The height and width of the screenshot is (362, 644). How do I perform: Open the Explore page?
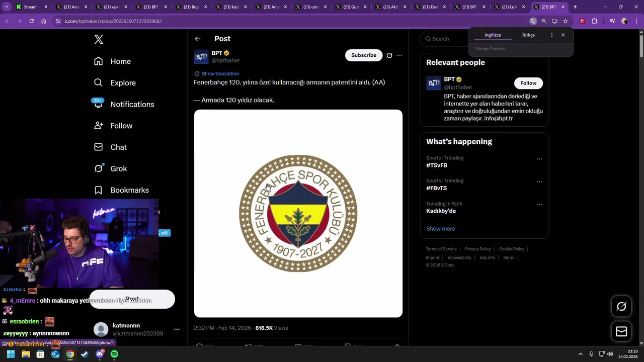115,83
